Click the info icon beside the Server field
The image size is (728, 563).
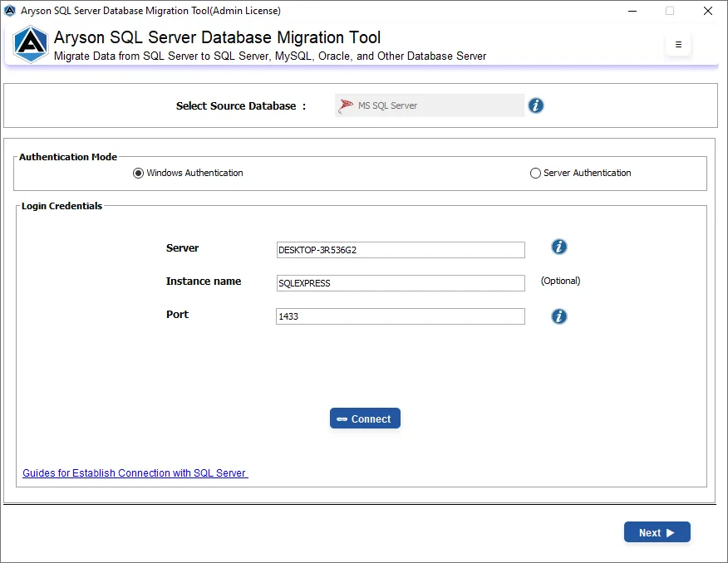tap(558, 247)
